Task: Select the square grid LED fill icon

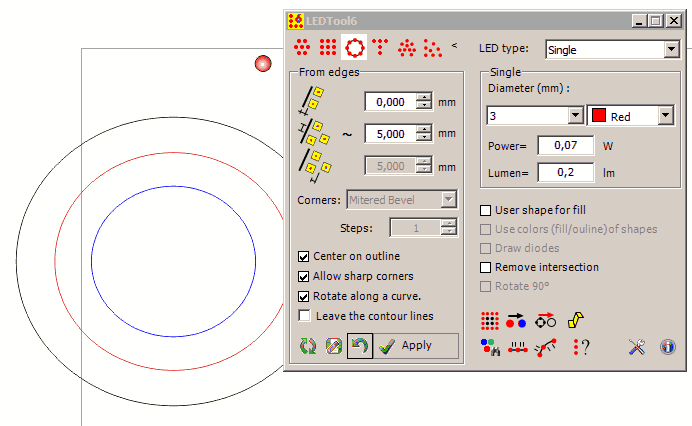Action: click(328, 47)
